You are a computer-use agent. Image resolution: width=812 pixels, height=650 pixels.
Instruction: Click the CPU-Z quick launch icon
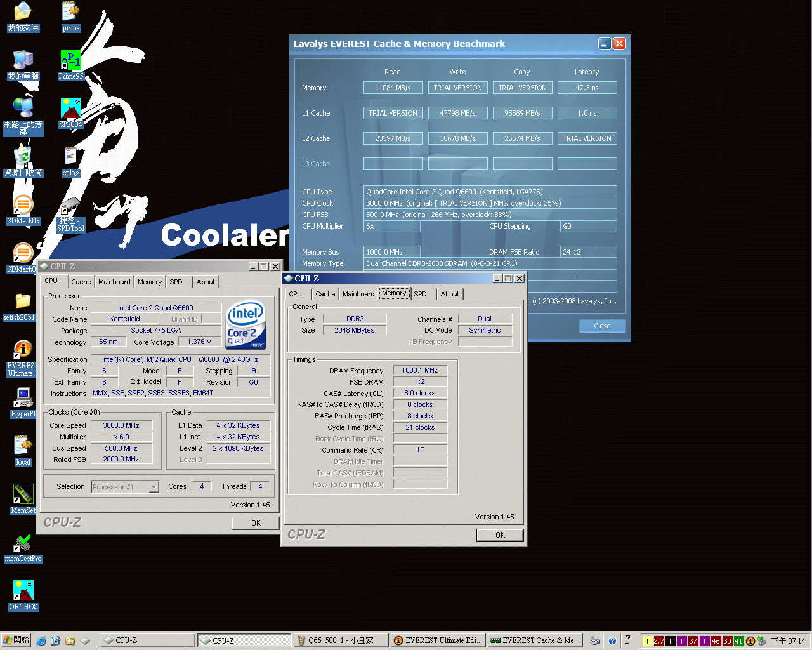point(85,640)
